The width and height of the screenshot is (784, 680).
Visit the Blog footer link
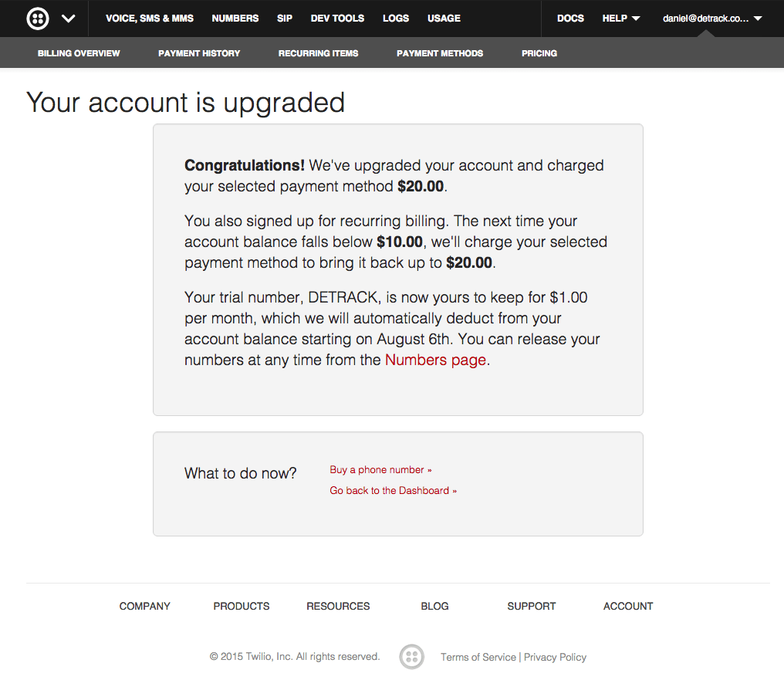tap(434, 606)
